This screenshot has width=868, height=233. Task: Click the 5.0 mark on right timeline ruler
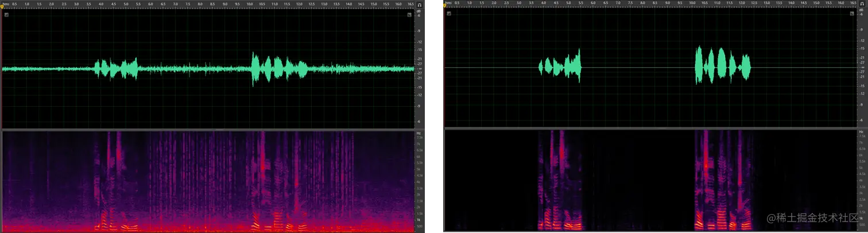pyautogui.click(x=568, y=3)
